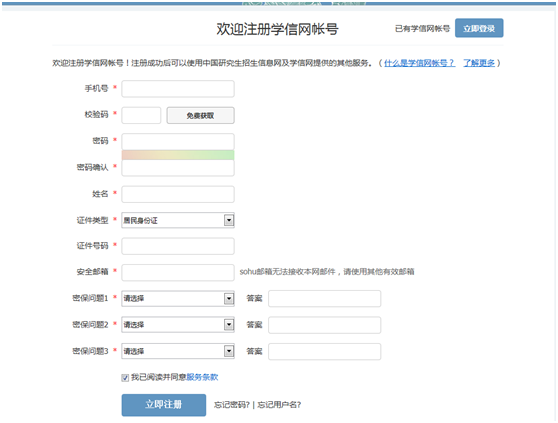
Task: Focus the 手机号 phone number field
Action: pos(178,89)
